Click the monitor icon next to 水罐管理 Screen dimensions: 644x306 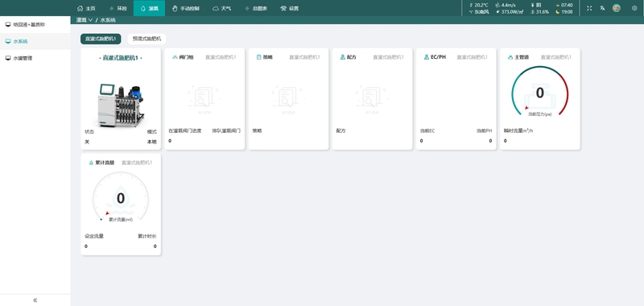coord(8,58)
